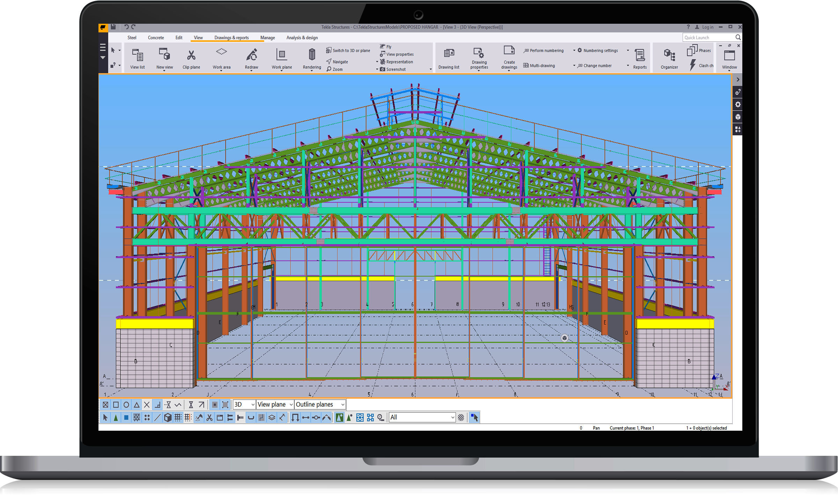The image size is (838, 504).
Task: Run the Clash check lightning icon
Action: coord(693,65)
